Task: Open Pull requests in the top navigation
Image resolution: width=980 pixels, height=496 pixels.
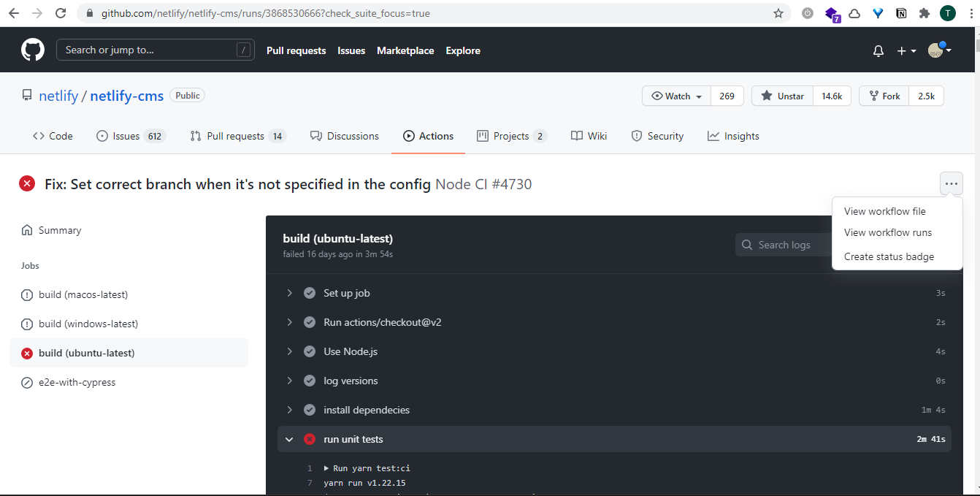Action: (296, 50)
